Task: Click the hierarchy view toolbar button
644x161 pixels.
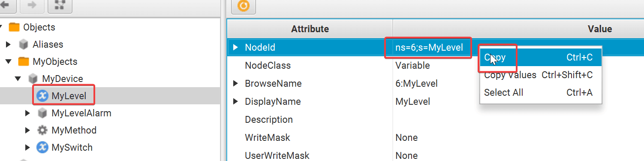Action: tap(60, 6)
